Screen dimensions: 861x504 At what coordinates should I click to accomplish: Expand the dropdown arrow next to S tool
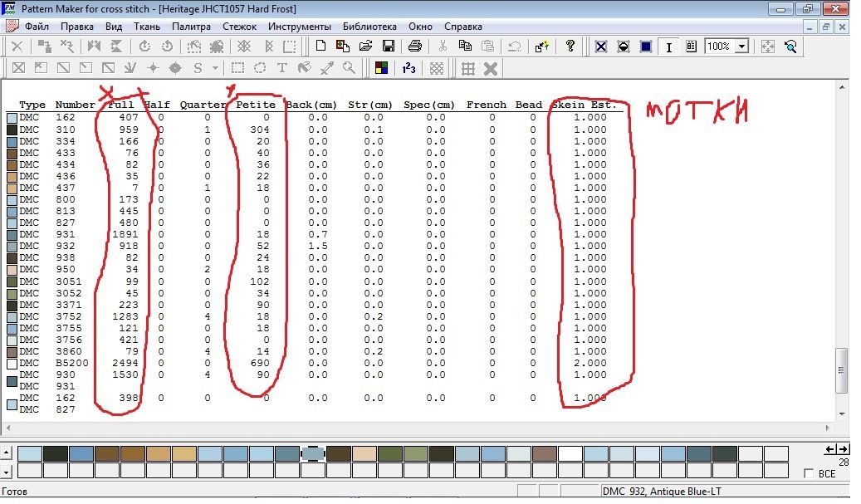pos(216,68)
